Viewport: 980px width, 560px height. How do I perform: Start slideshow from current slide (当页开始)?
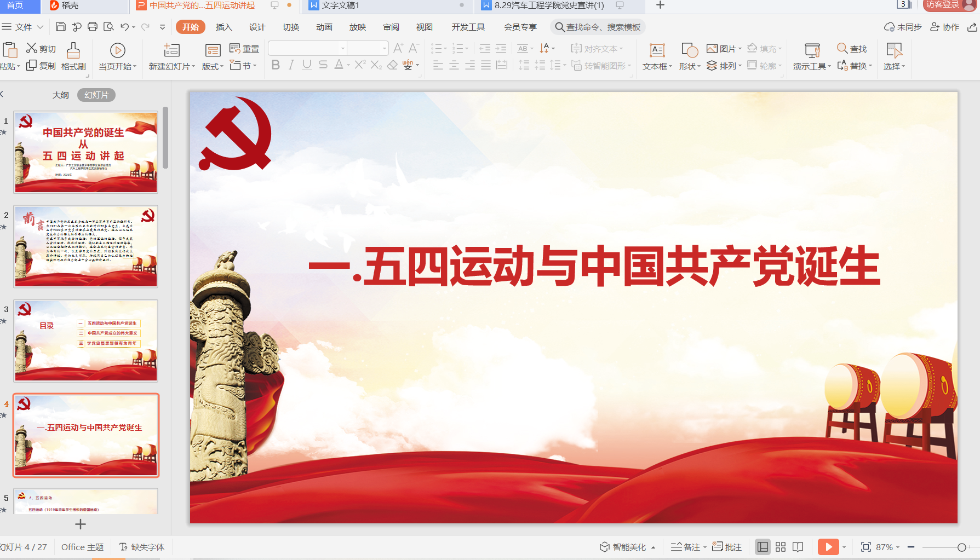point(117,51)
